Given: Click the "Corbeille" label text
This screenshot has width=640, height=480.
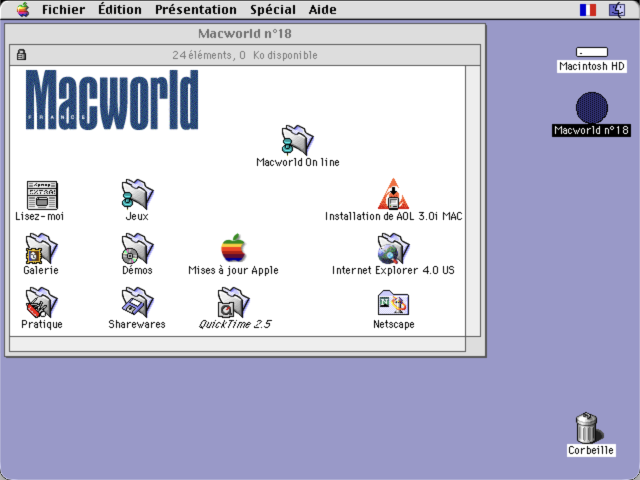Looking at the screenshot, I should [591, 450].
